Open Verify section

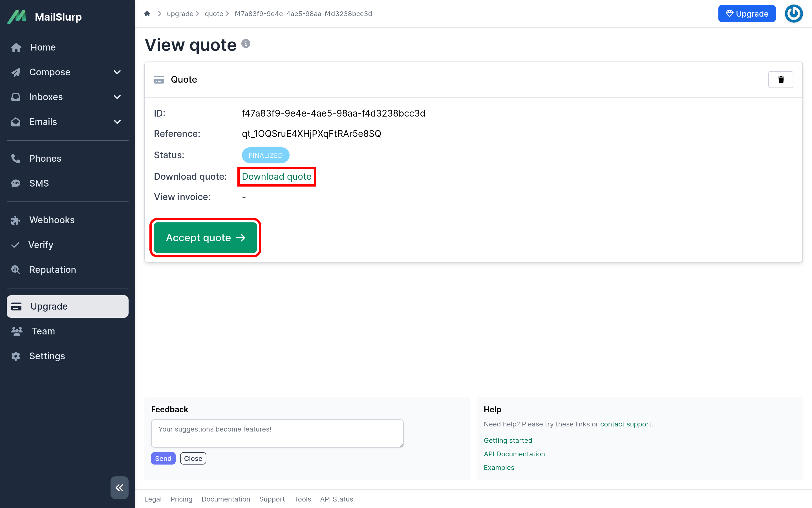[67, 245]
